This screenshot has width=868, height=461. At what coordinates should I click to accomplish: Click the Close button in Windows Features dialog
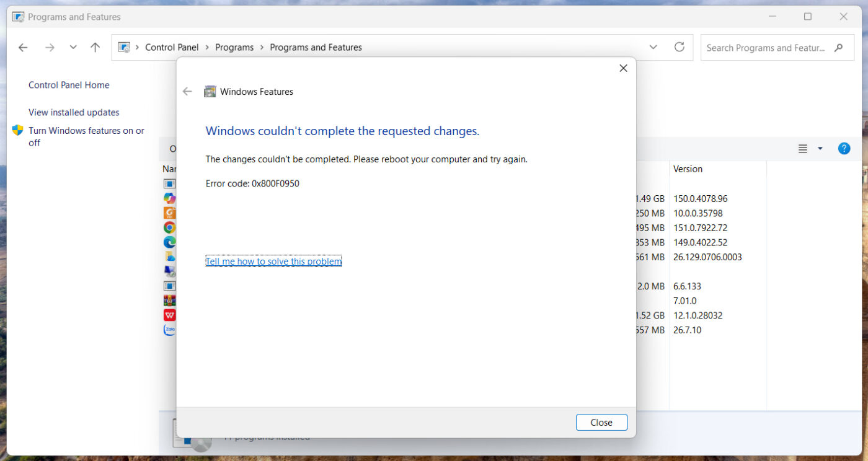tap(601, 423)
